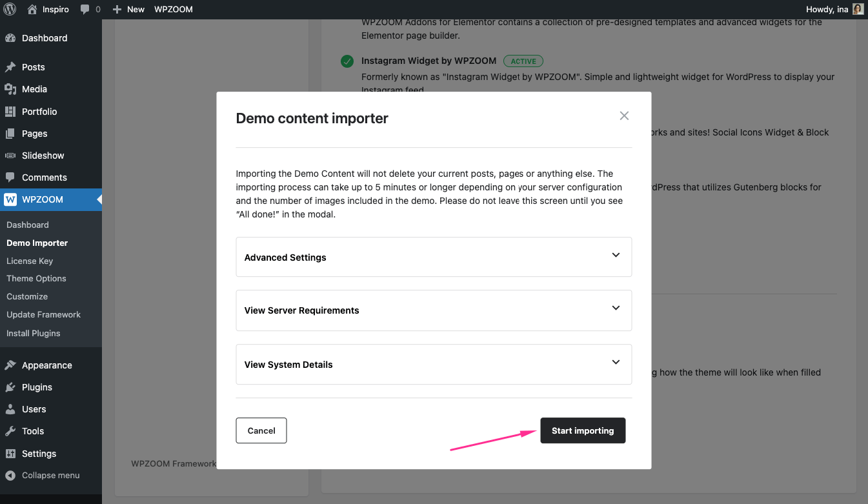Image resolution: width=868 pixels, height=504 pixels.
Task: Open the New content menu
Action: click(128, 9)
